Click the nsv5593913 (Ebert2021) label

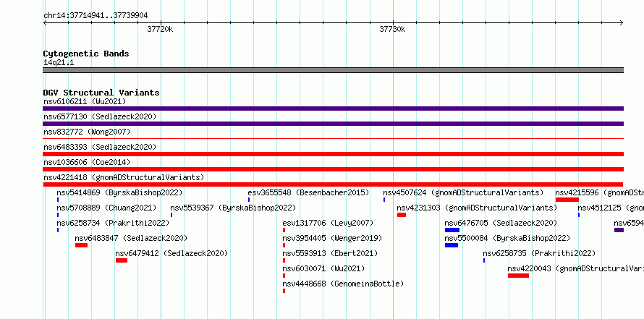pos(330,253)
